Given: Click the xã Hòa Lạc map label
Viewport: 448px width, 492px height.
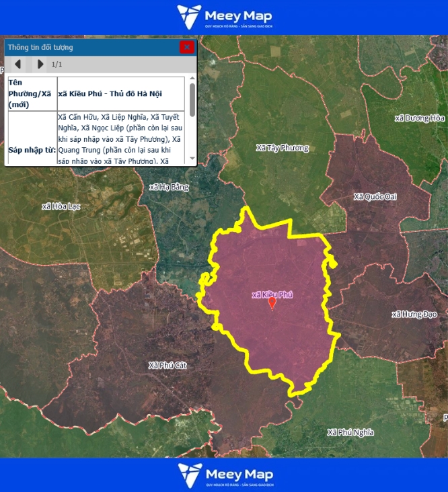Looking at the screenshot, I should 61,206.
